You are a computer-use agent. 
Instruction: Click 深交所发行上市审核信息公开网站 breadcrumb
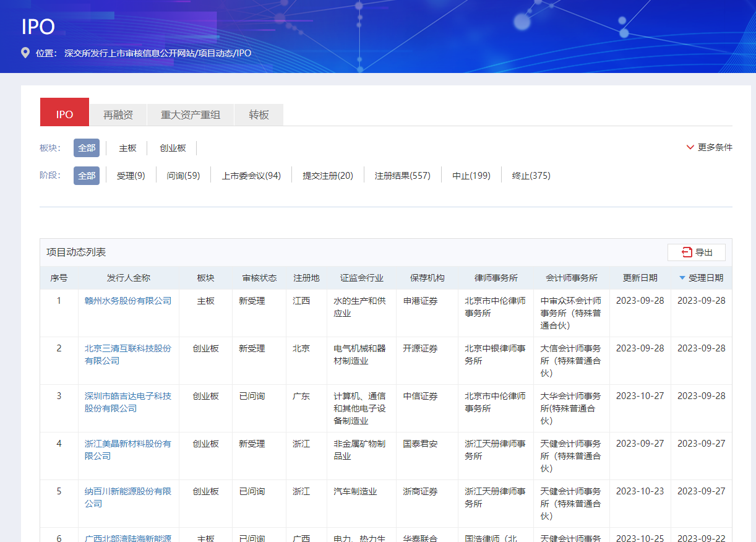point(129,53)
